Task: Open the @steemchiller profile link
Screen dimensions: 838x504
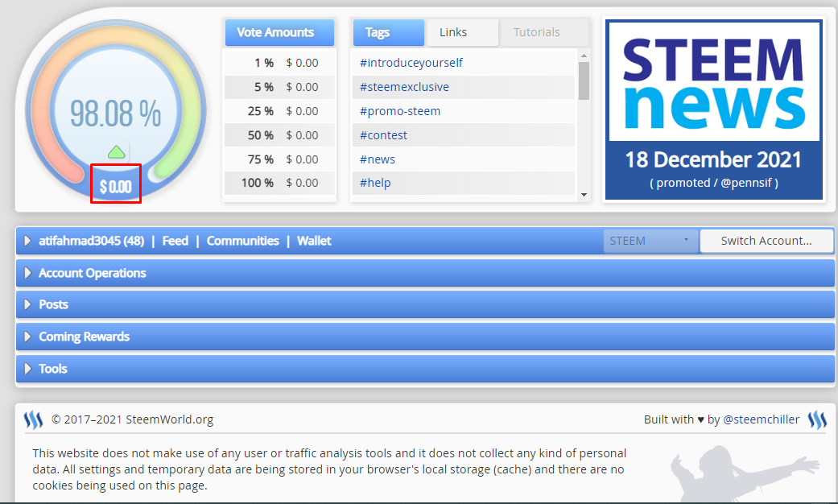Action: coord(761,419)
